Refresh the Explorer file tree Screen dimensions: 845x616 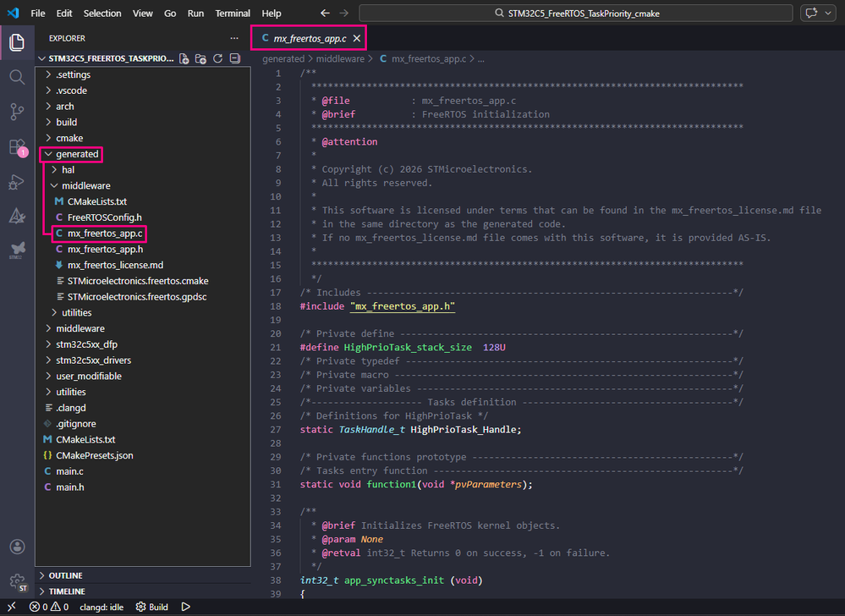point(217,58)
